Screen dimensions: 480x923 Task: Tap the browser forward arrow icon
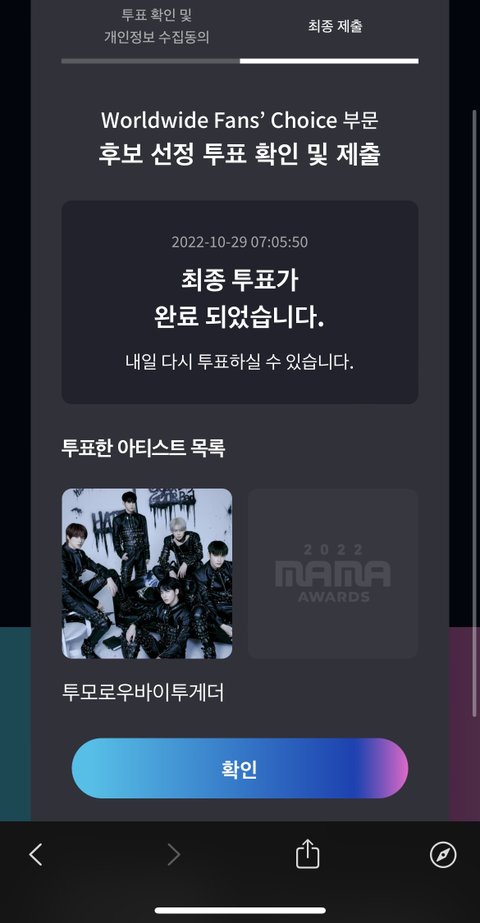[x=173, y=854]
